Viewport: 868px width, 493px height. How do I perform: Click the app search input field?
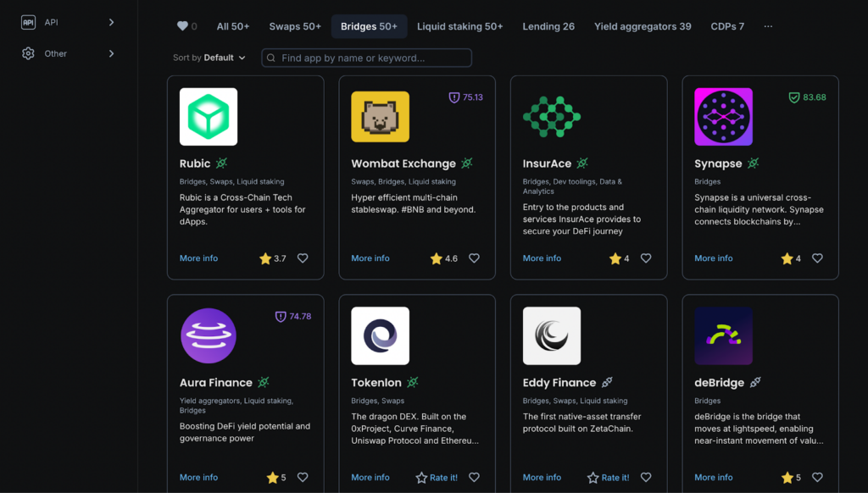point(366,58)
